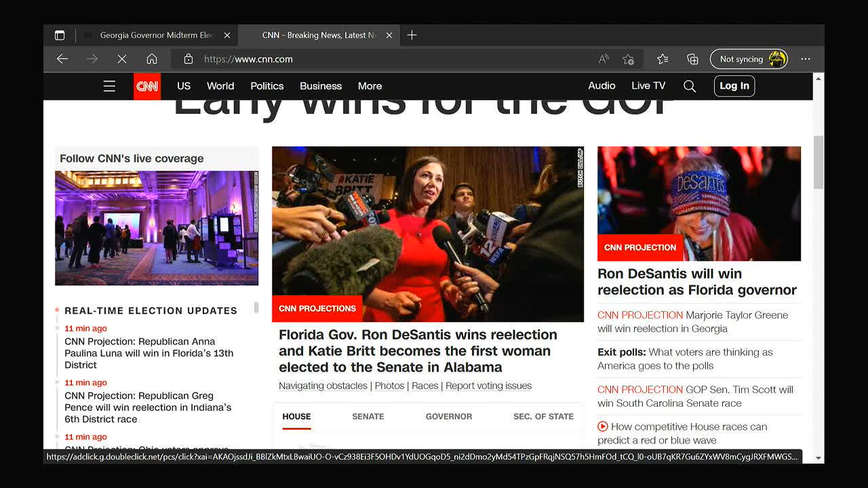
Task: Open the Audio section
Action: click(x=601, y=85)
